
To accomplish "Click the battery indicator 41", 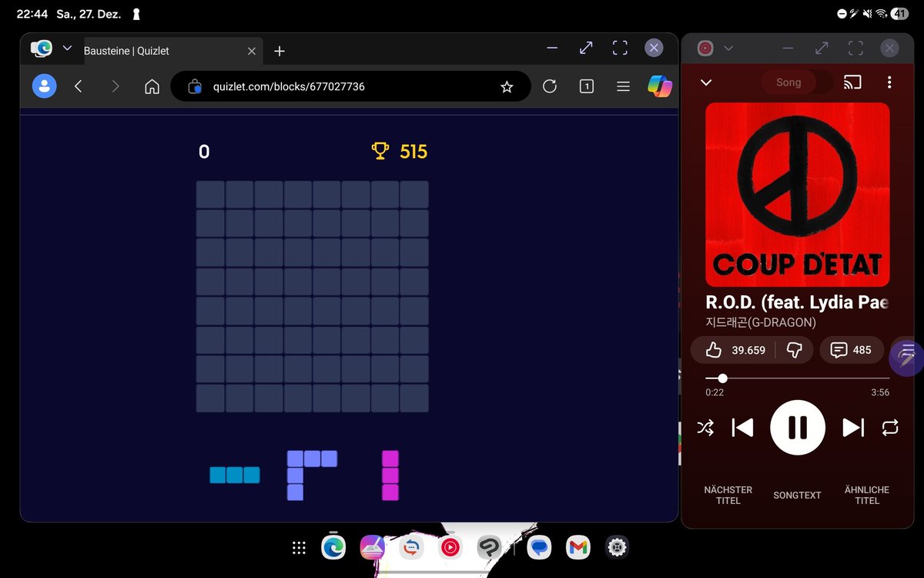I will pos(899,14).
